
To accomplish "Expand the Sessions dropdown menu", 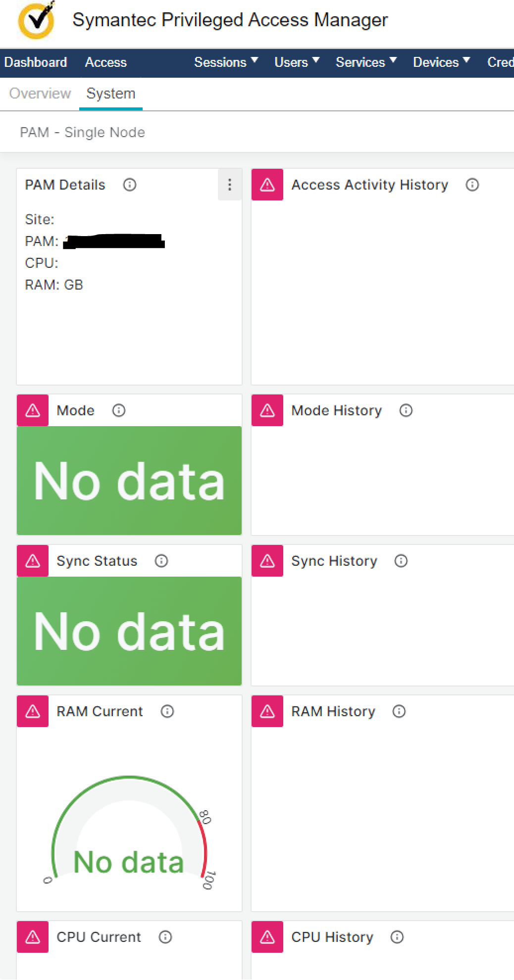I will click(226, 62).
